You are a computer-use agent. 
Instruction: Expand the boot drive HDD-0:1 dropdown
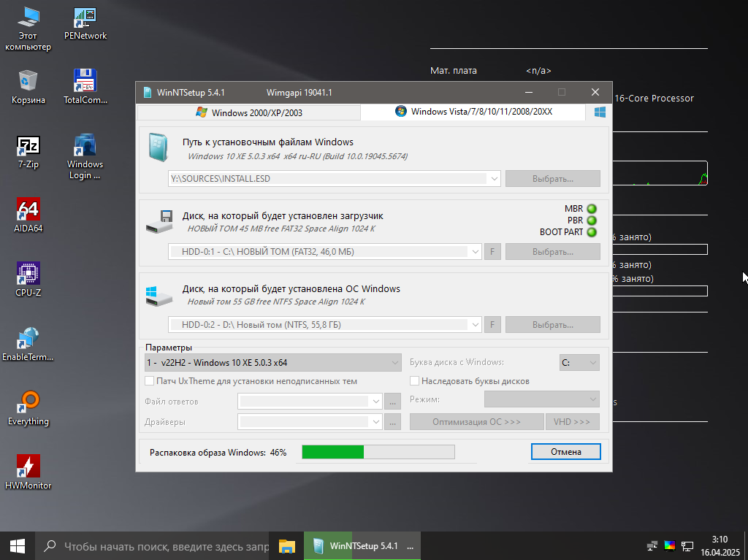475,252
